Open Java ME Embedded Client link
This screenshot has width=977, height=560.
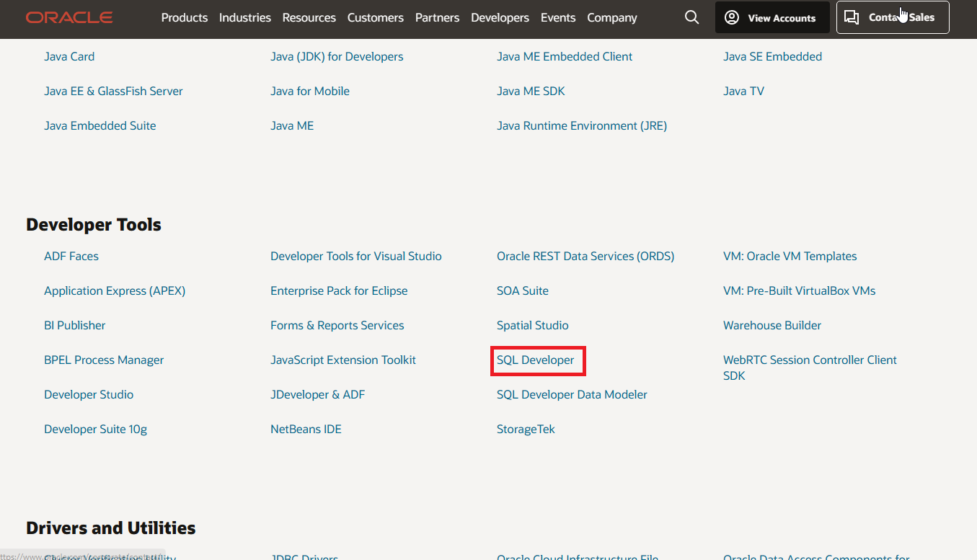tap(565, 56)
